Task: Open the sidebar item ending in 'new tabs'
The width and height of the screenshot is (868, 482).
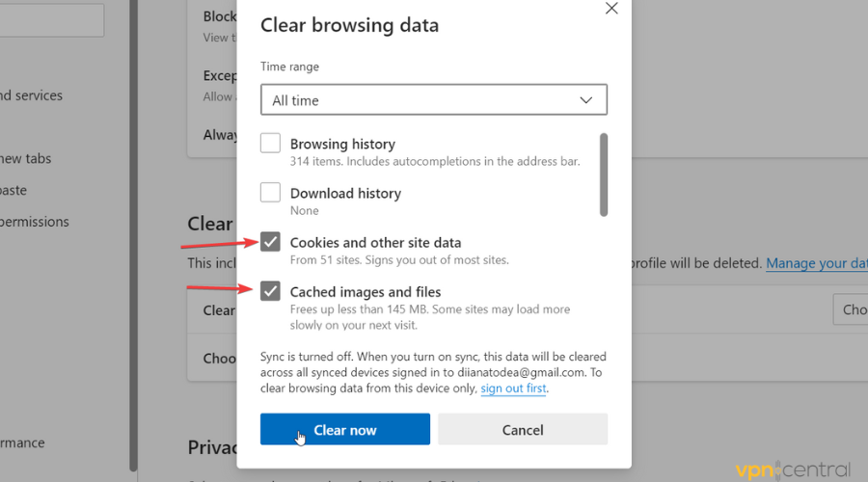Action: tap(26, 158)
